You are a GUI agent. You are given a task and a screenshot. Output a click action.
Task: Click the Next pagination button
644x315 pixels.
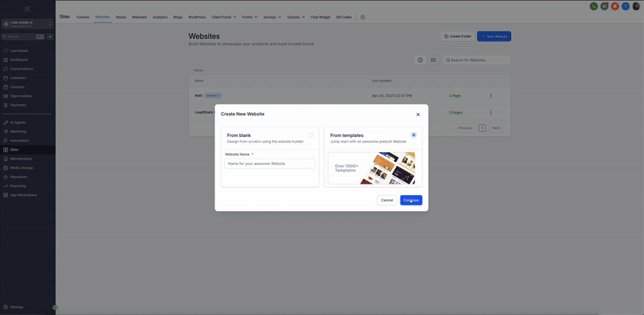coord(497,128)
